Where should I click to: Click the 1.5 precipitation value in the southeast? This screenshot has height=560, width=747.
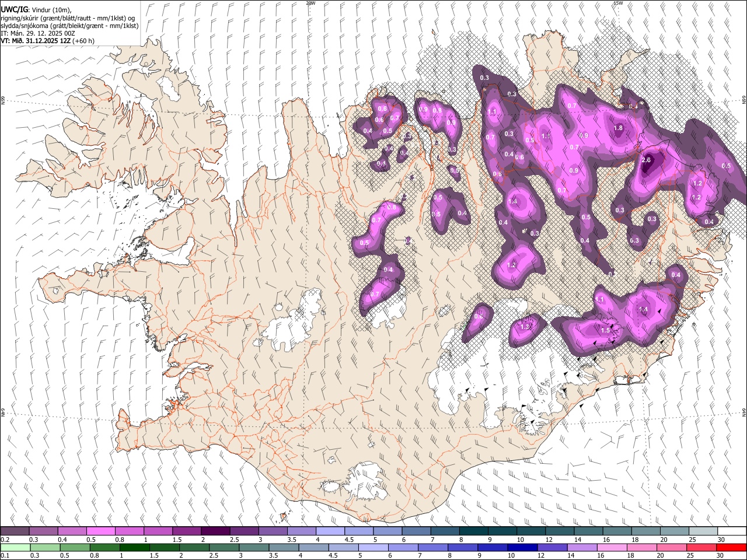(605, 330)
